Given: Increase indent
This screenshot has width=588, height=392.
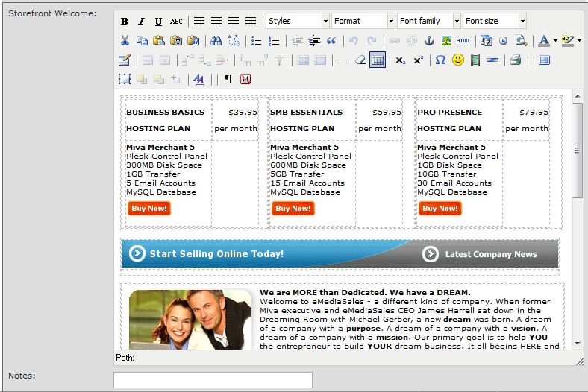Looking at the screenshot, I should click(x=314, y=40).
